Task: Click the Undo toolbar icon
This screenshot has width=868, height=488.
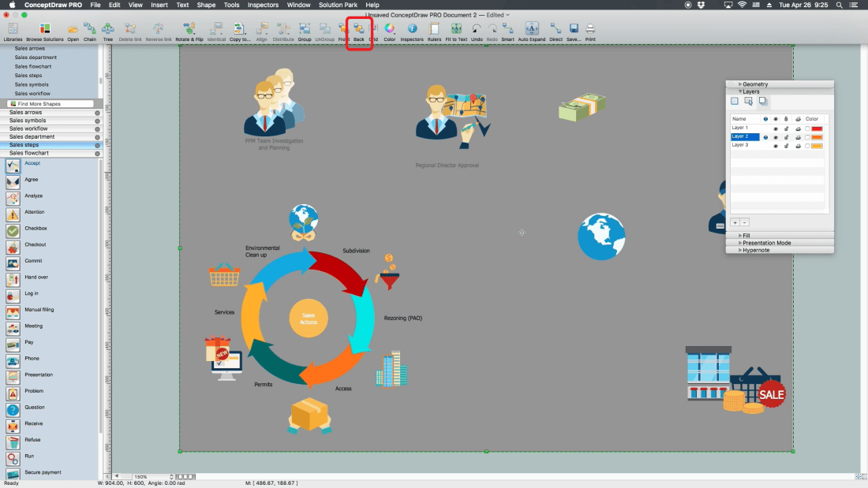Action: [x=477, y=32]
